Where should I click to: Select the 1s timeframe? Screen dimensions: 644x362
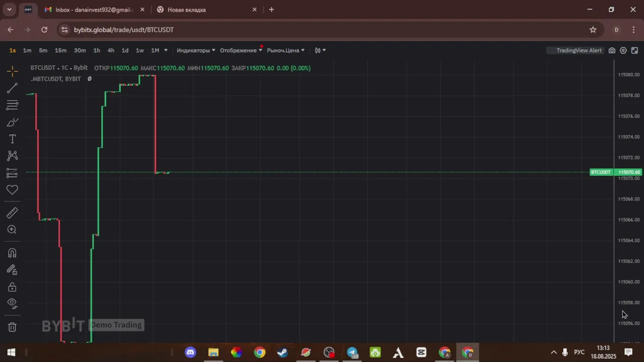13,50
